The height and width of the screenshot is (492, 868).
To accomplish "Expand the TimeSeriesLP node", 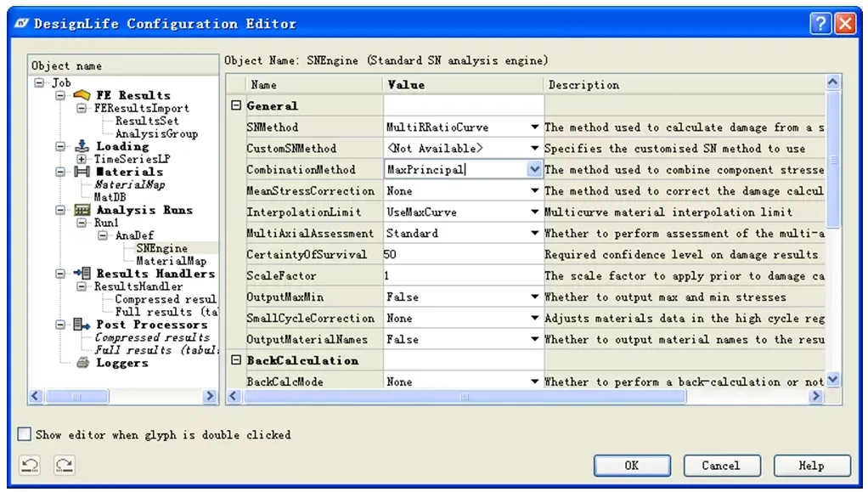I will pyautogui.click(x=82, y=159).
